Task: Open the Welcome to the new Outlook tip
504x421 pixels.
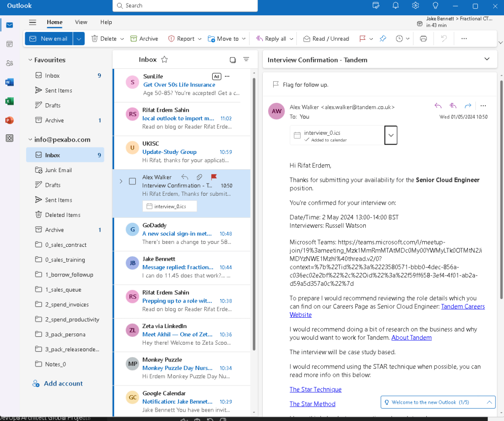Action: tap(438, 402)
